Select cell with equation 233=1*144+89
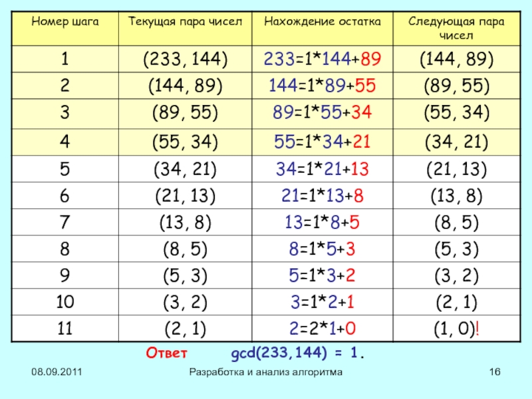The image size is (532, 399). click(323, 59)
